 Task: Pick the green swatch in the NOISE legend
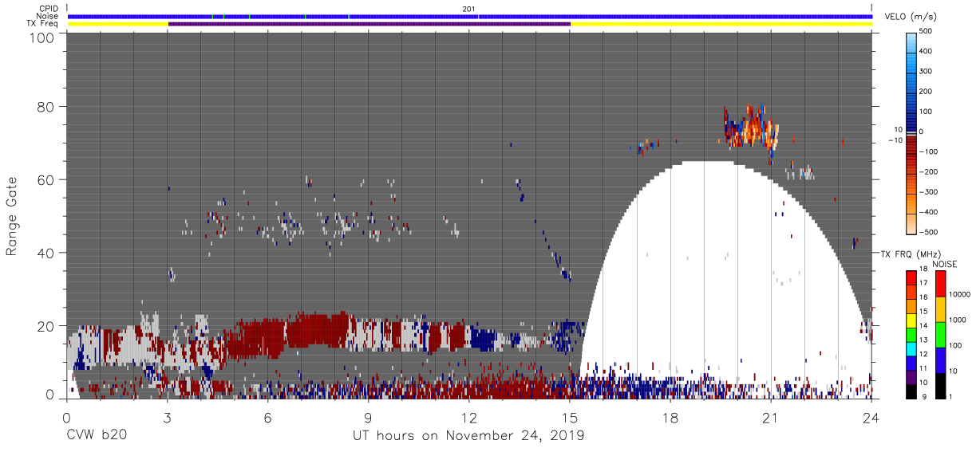(941, 334)
